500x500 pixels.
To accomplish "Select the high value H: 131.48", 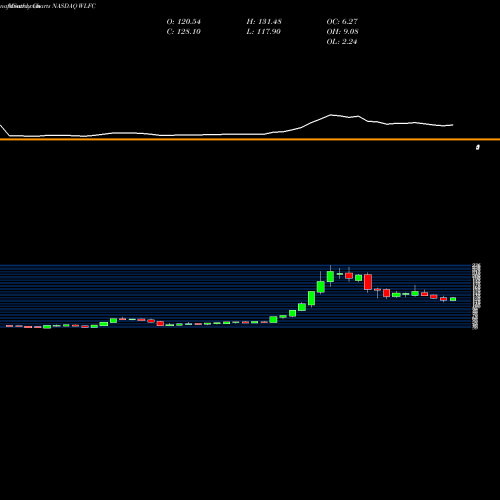I will pyautogui.click(x=264, y=22).
